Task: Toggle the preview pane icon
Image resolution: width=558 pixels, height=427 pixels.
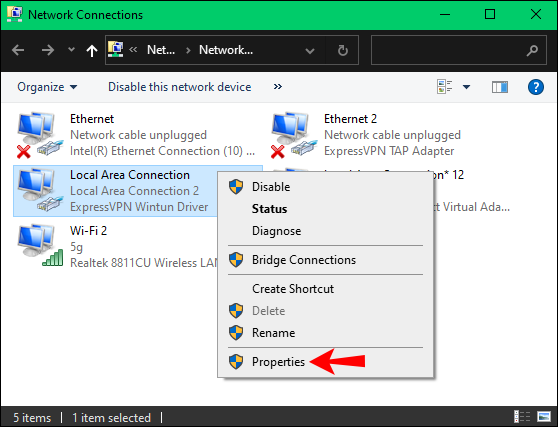Action: click(x=500, y=87)
